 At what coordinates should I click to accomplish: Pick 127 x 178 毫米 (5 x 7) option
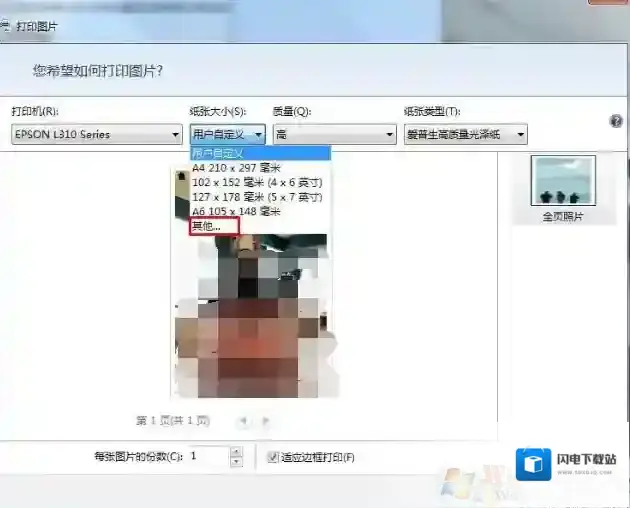(x=256, y=197)
